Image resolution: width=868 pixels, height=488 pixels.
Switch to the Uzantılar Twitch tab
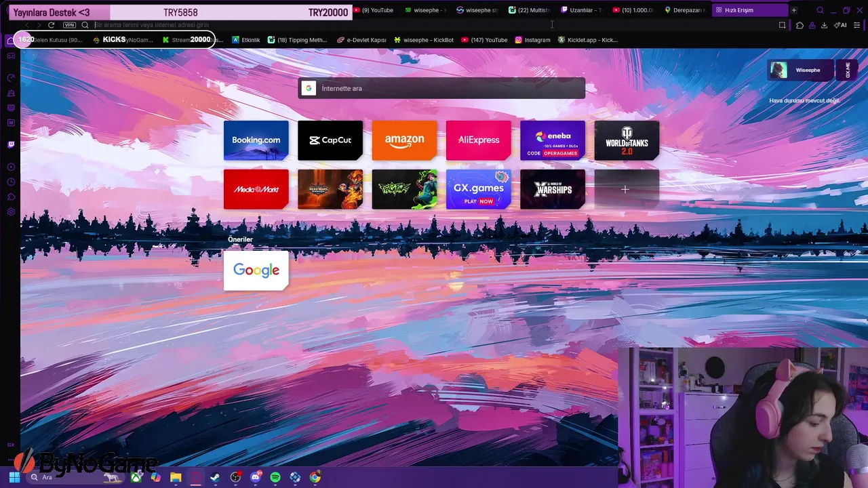[x=582, y=10]
